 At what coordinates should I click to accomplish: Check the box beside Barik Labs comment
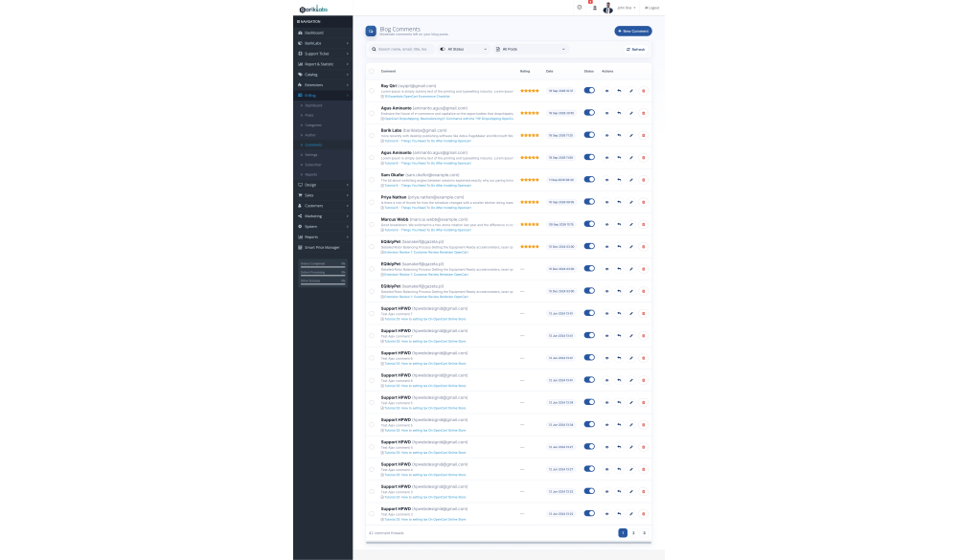pyautogui.click(x=372, y=136)
